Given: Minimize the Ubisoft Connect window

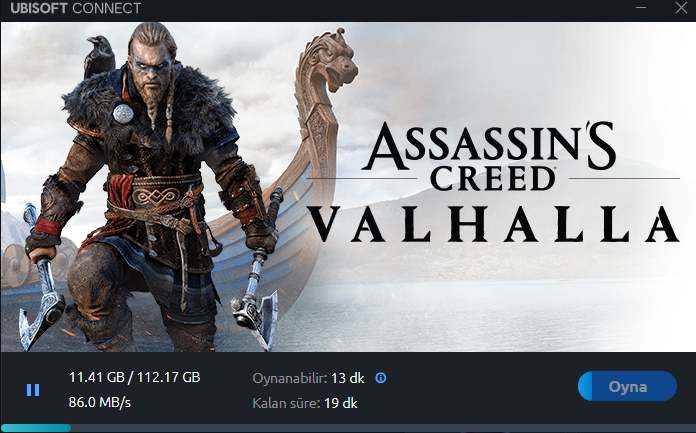Looking at the screenshot, I should coord(641,8).
